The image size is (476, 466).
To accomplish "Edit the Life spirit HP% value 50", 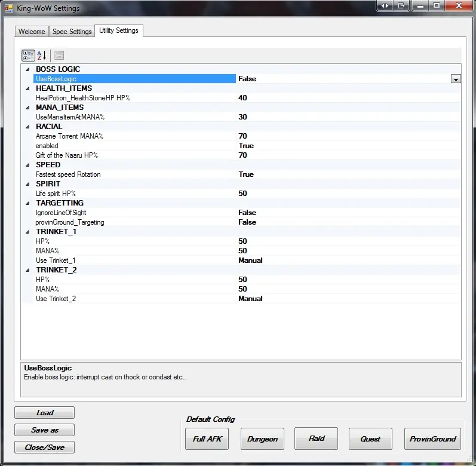I will [x=242, y=194].
